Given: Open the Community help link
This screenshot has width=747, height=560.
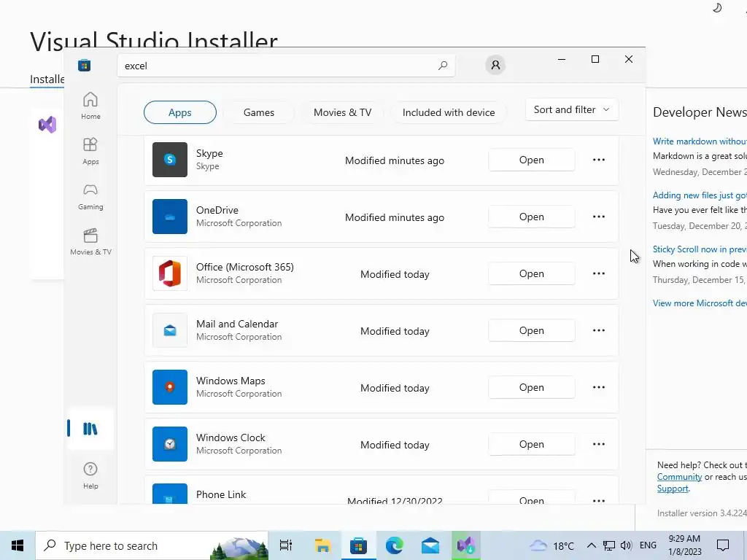Looking at the screenshot, I should pyautogui.click(x=679, y=477).
